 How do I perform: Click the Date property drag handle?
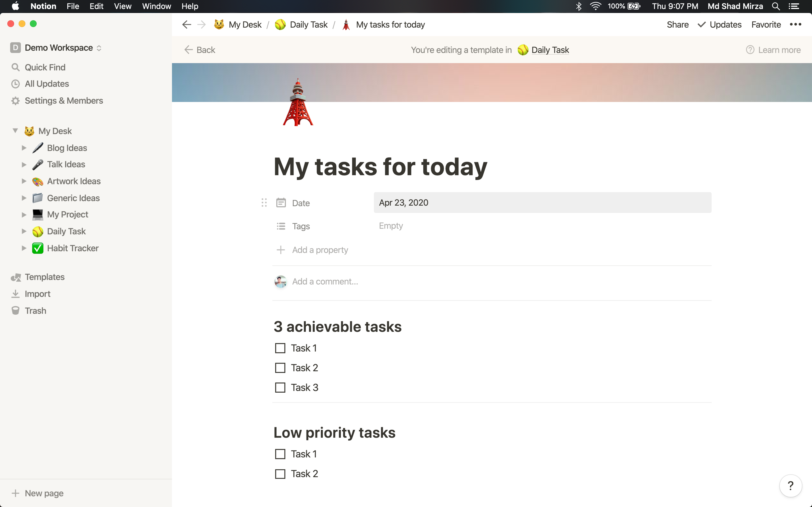[264, 203]
